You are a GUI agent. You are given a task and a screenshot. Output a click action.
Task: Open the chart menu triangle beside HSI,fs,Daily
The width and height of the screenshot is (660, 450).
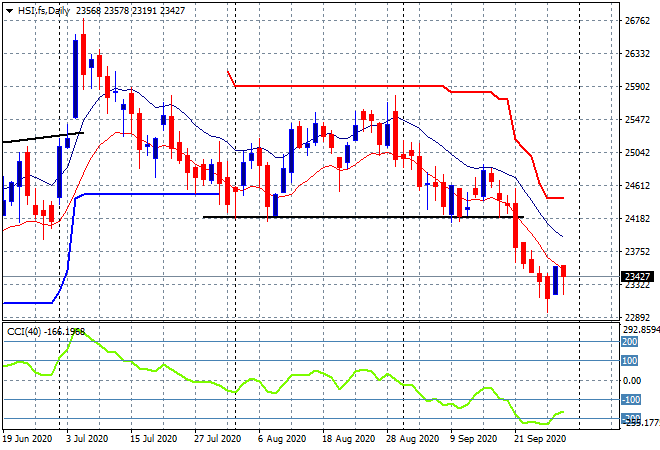[x=9, y=11]
